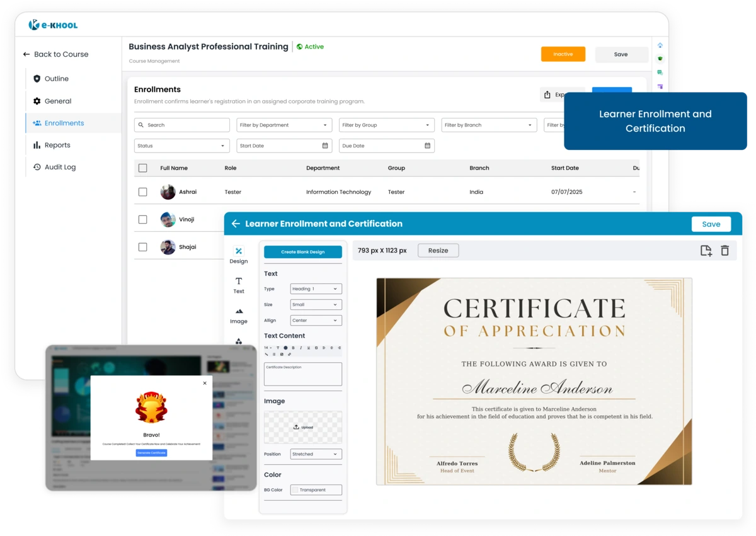Open the Type dropdown showing Heading 1

315,288
